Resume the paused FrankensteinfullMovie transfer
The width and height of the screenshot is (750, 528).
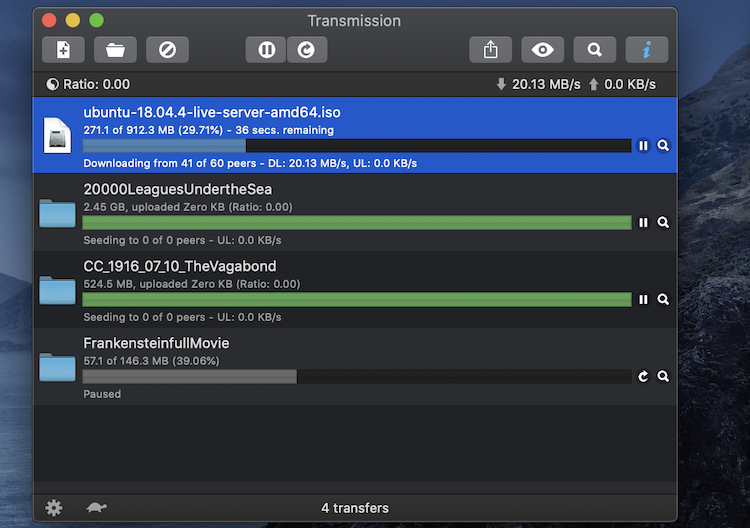(643, 376)
